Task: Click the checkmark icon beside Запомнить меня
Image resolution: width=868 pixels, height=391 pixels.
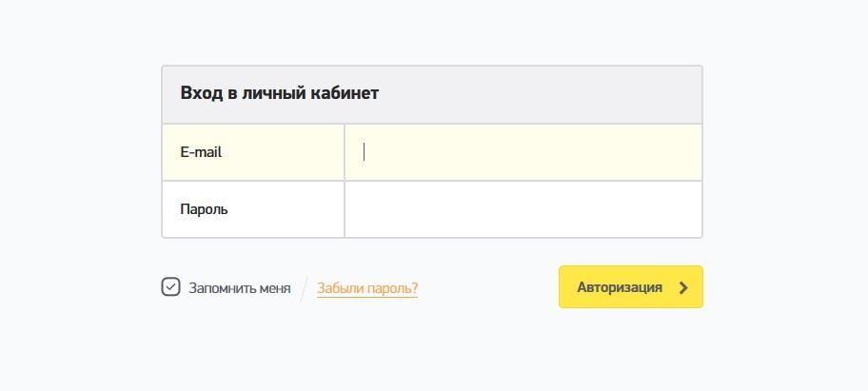Action: 170,286
